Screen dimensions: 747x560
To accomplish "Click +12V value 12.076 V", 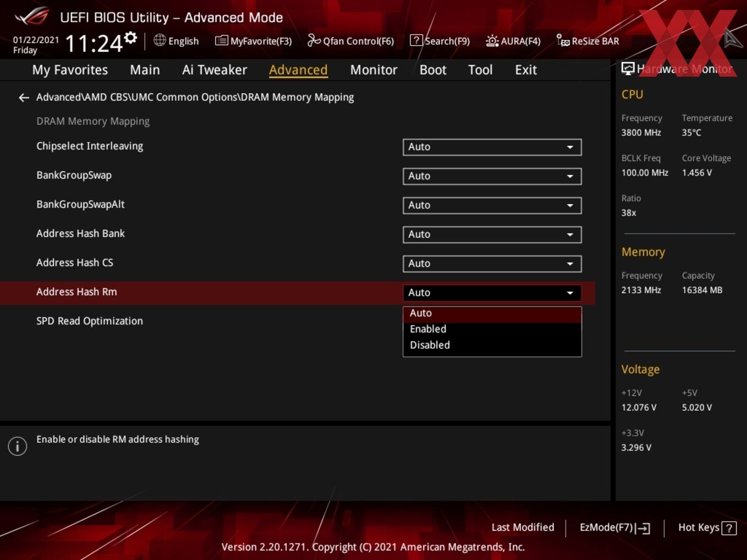I will pos(639,408).
